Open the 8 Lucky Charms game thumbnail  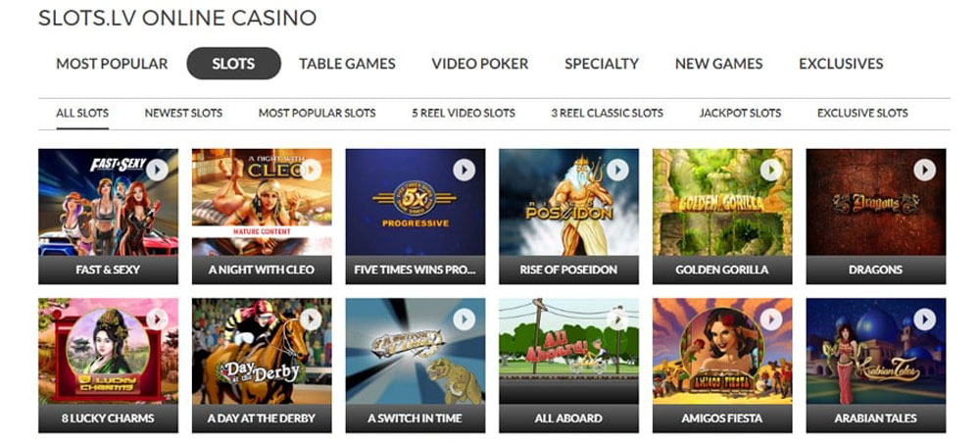coord(108,351)
